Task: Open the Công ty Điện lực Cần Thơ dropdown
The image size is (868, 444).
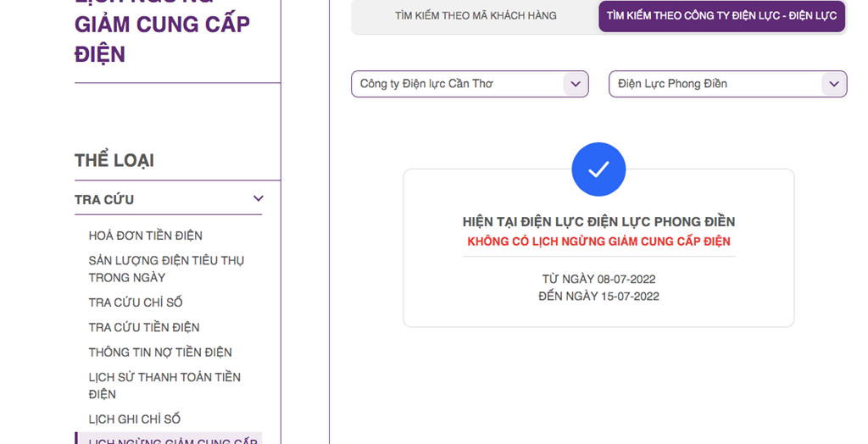Action: point(458,84)
